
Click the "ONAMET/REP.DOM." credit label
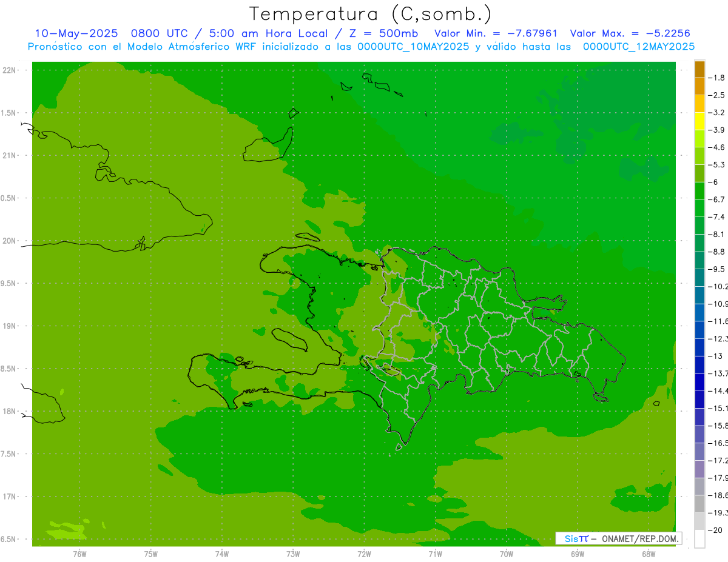(x=639, y=538)
